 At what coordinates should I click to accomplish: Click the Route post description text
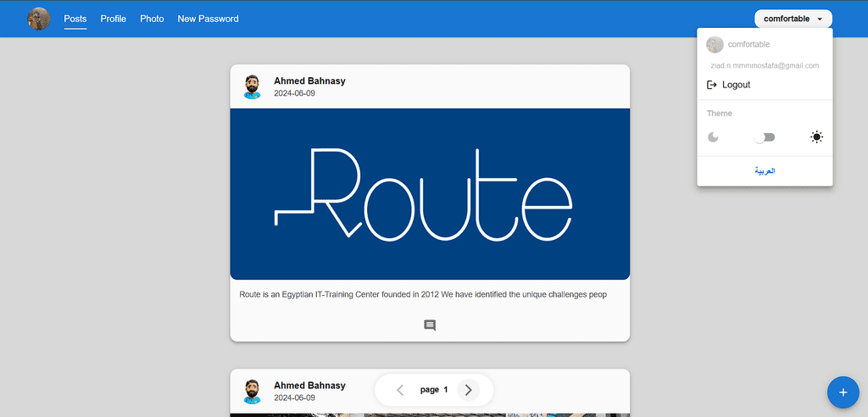423,295
